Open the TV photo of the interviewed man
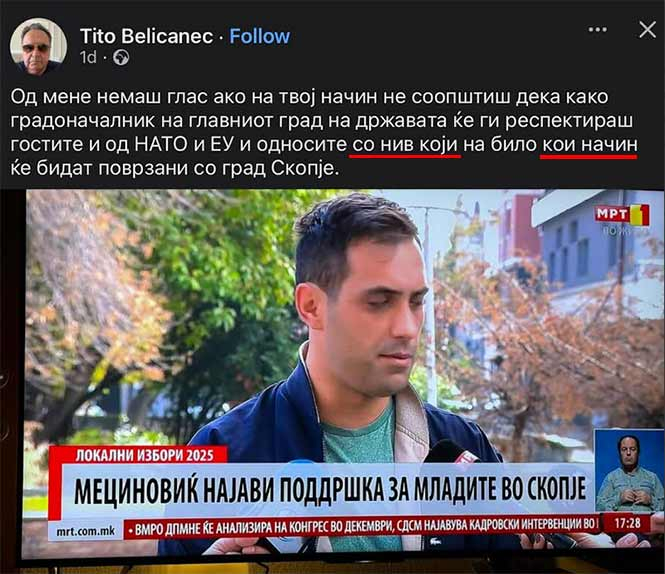The width and height of the screenshot is (665, 574). click(339, 373)
